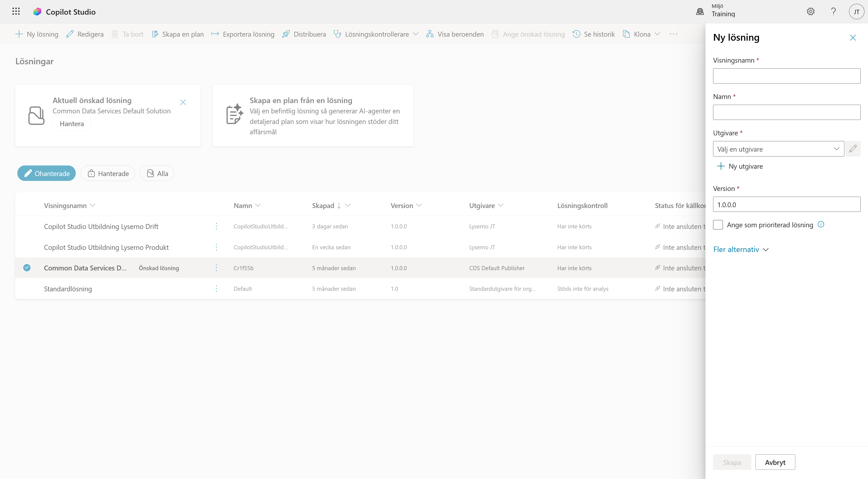Click Ny lösning in the toolbar

coord(37,34)
